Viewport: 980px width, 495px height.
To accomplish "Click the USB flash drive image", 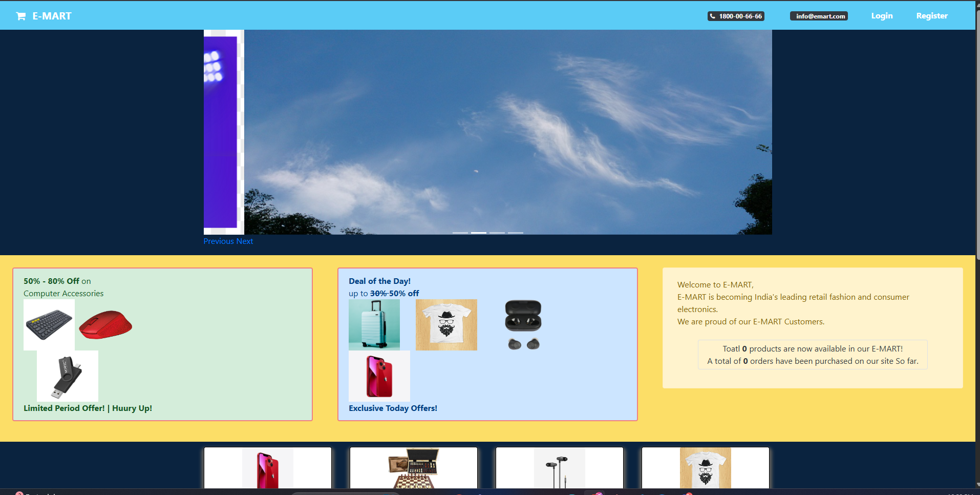I will 67,376.
